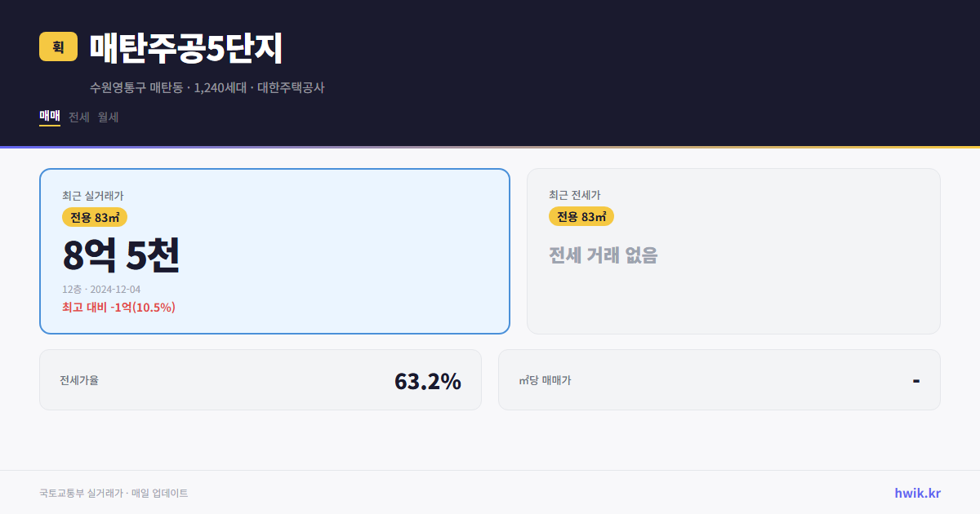Select the 전용 83㎡ badge on jeonse card
Viewport: 980px width, 514px height.
coord(582,217)
